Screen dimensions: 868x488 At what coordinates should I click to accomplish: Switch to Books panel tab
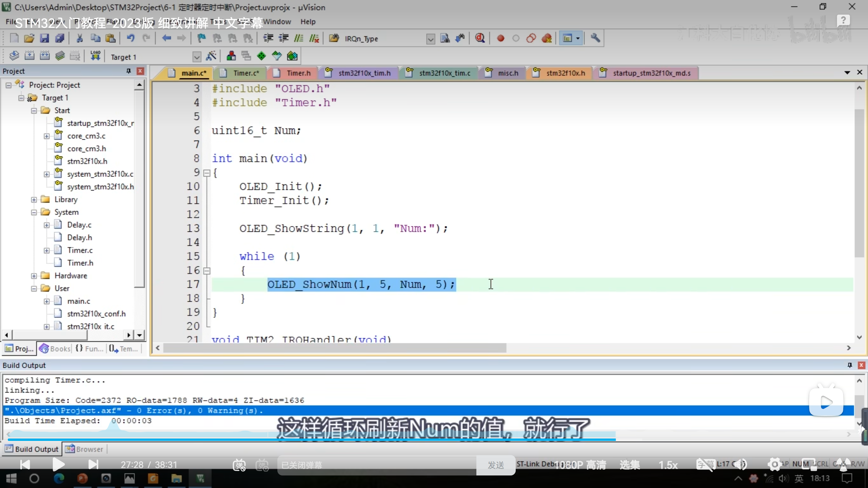[55, 349]
